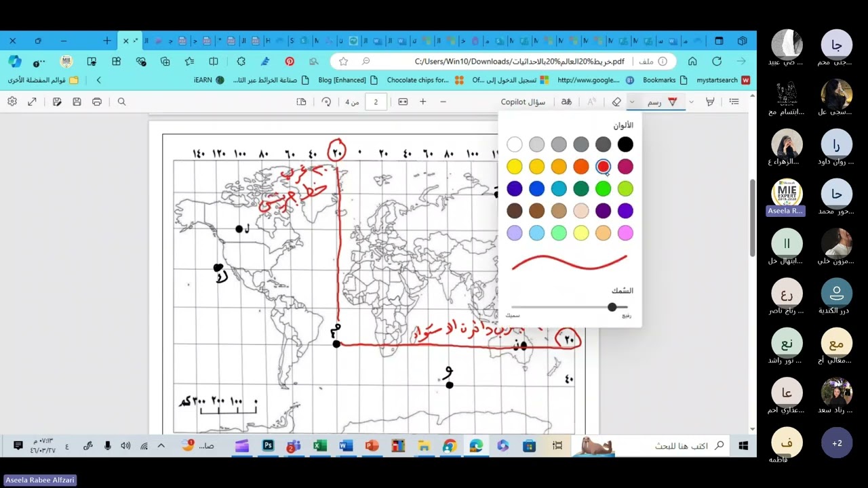Open the table of contents list icon
The image size is (868, 488).
click(x=734, y=102)
